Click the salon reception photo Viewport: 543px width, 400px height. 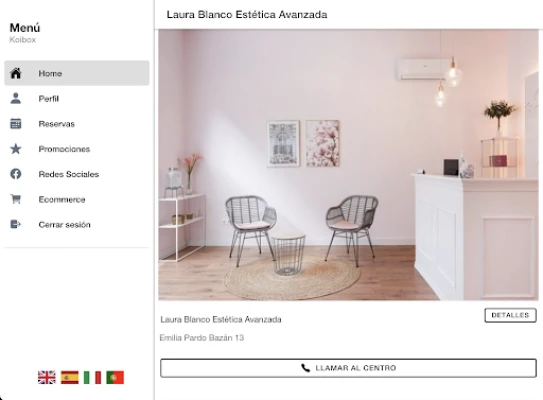[348, 165]
